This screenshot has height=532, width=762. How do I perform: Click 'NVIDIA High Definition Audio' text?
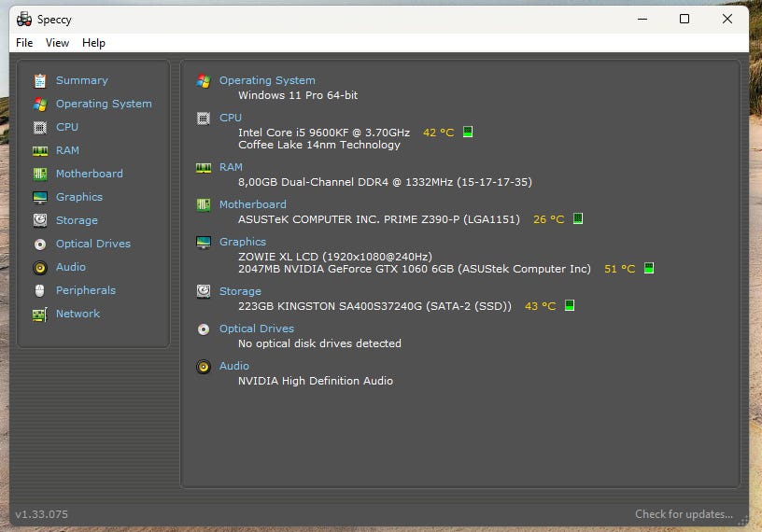click(x=316, y=381)
